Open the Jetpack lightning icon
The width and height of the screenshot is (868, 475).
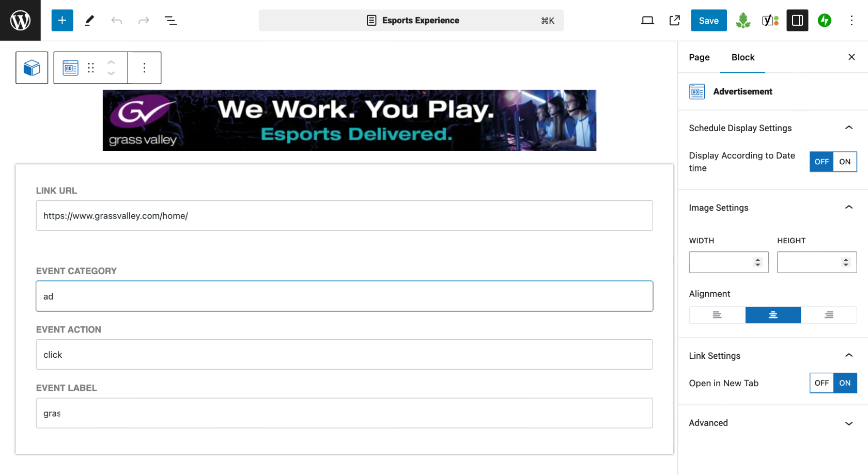coord(825,20)
